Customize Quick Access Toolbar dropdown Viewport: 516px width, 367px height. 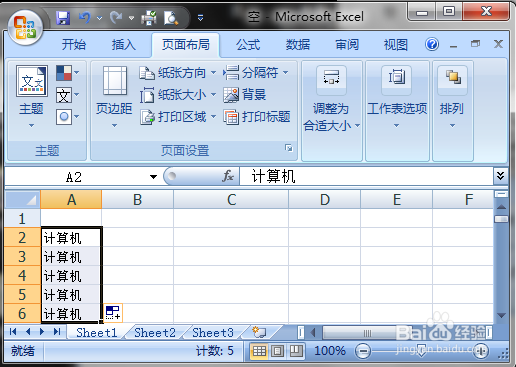click(200, 18)
